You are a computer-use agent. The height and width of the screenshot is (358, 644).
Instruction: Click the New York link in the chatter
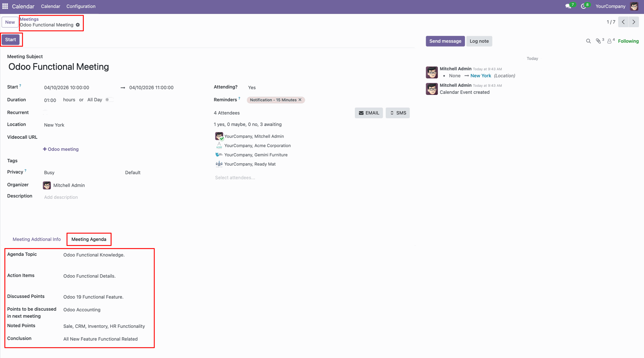(x=481, y=76)
